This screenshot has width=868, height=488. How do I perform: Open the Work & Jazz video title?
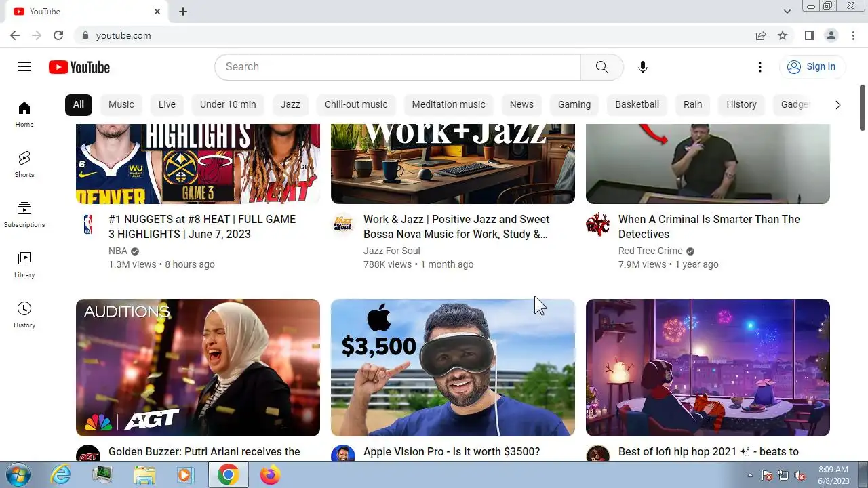click(x=456, y=226)
